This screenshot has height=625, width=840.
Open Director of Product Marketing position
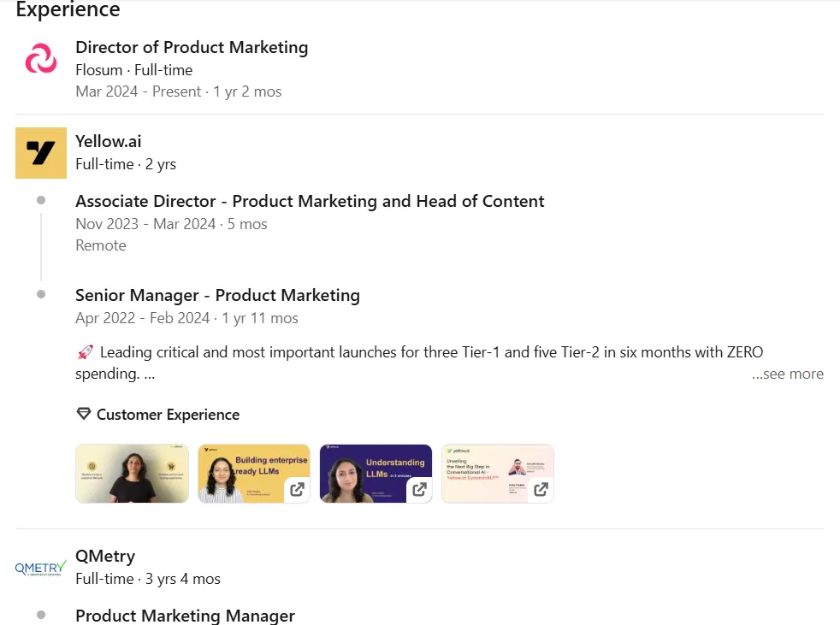(x=192, y=47)
